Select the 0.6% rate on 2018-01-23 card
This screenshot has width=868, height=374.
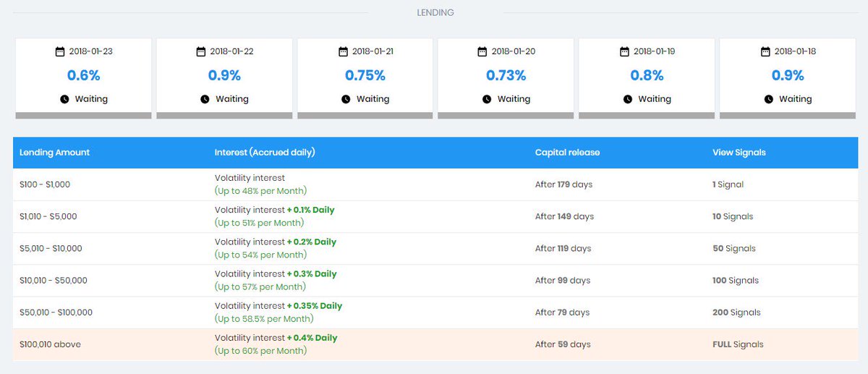pos(84,75)
